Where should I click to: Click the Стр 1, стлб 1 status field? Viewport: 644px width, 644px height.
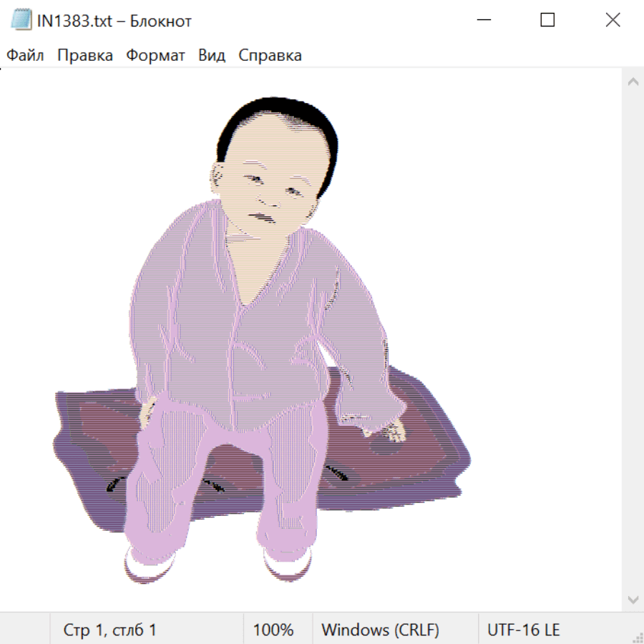(x=109, y=630)
